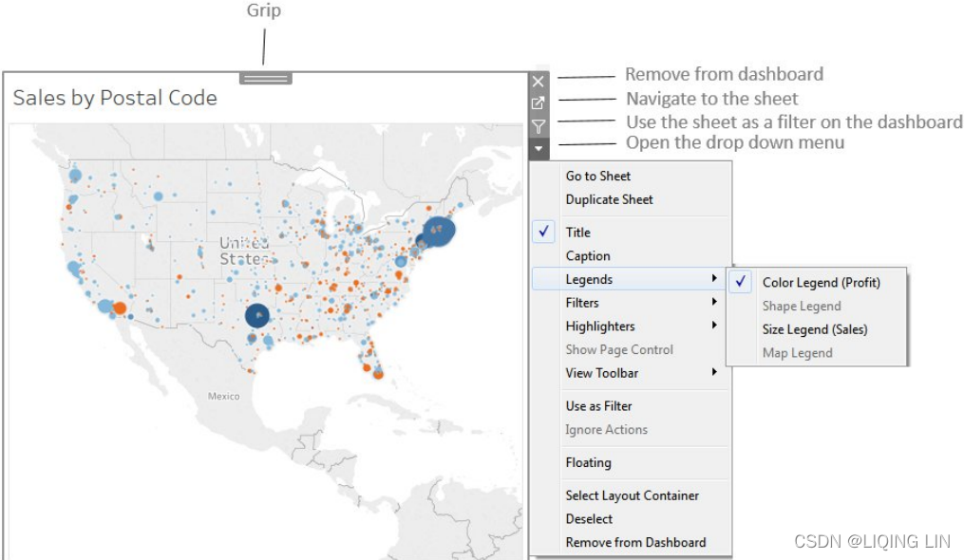Grab the grip handle above the sheet

pos(266,78)
